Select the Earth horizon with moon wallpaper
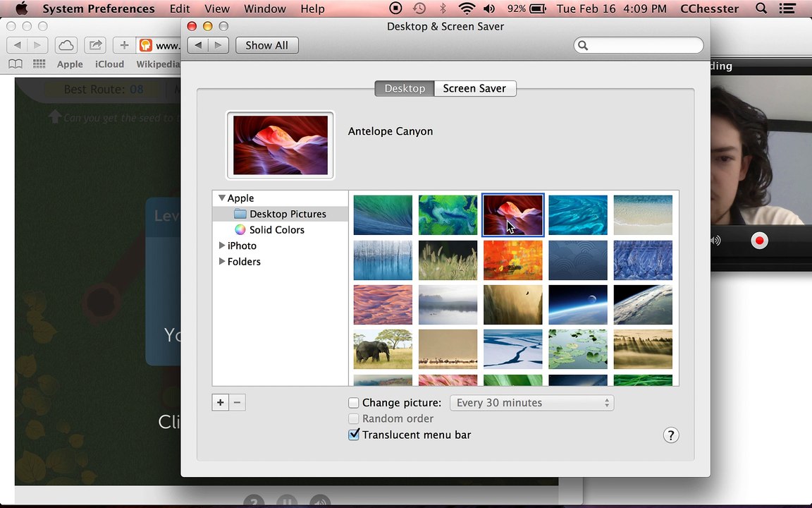812x508 pixels. pyautogui.click(x=578, y=305)
